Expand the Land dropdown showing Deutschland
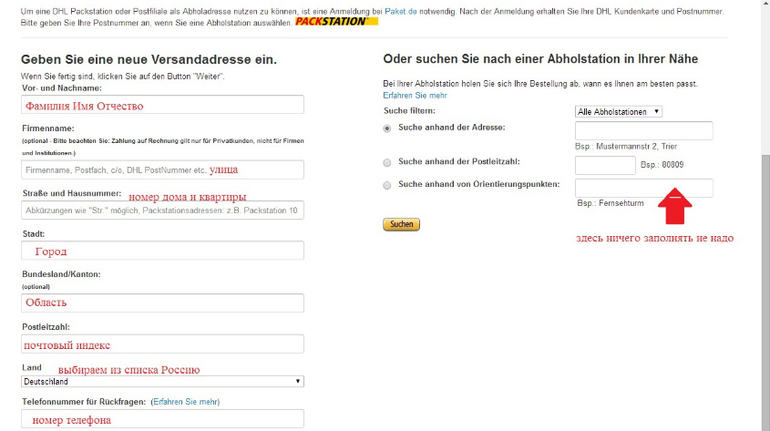This screenshot has height=431, width=770. pyautogui.click(x=162, y=381)
